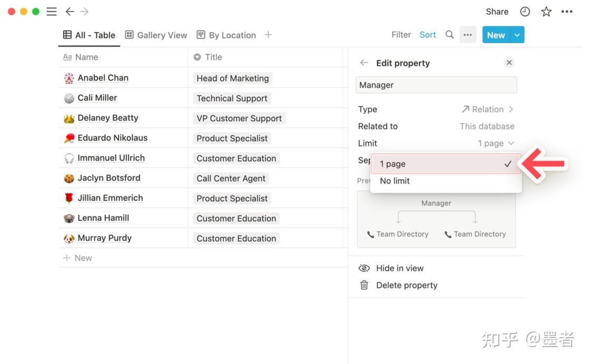The height and width of the screenshot is (364, 590).
Task: Expand the New button dropdown arrow
Action: coord(517,35)
